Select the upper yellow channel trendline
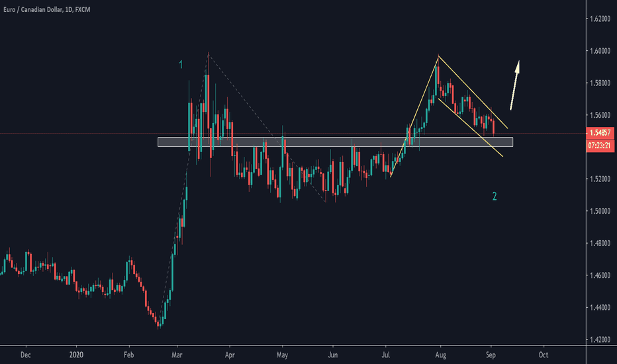 coord(473,93)
